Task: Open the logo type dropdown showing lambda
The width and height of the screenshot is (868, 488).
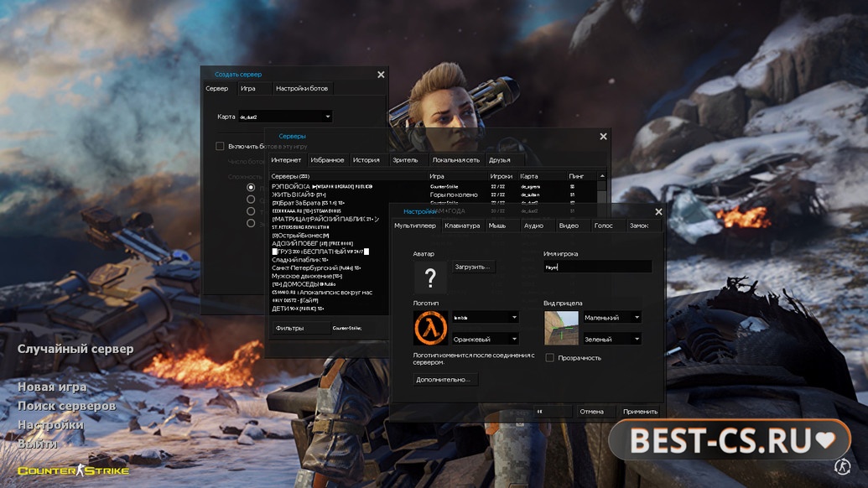Action: [485, 317]
